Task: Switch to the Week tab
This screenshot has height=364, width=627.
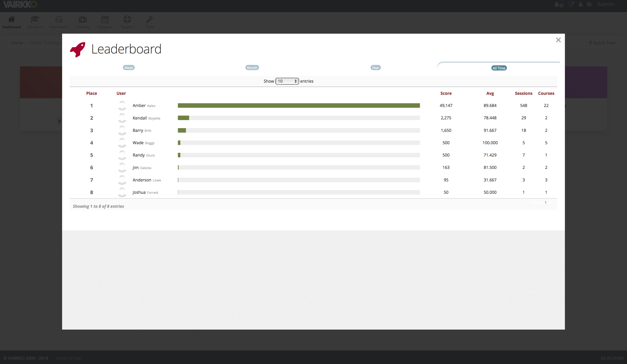Action: click(129, 68)
